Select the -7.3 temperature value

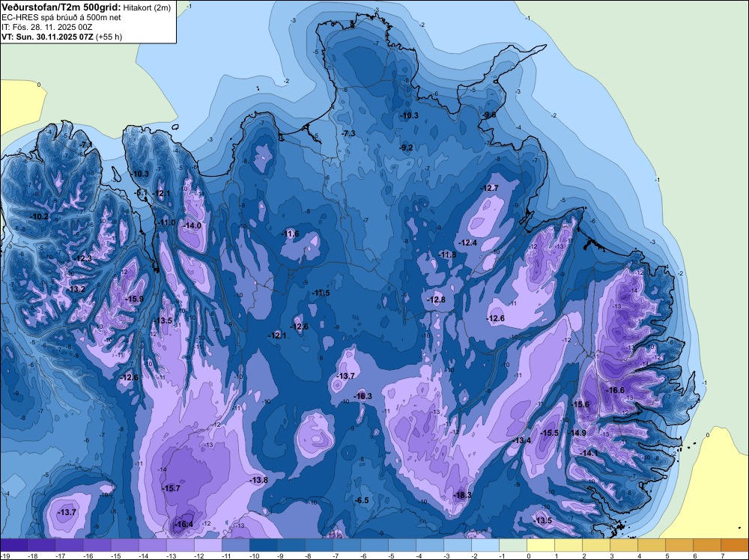(348, 133)
